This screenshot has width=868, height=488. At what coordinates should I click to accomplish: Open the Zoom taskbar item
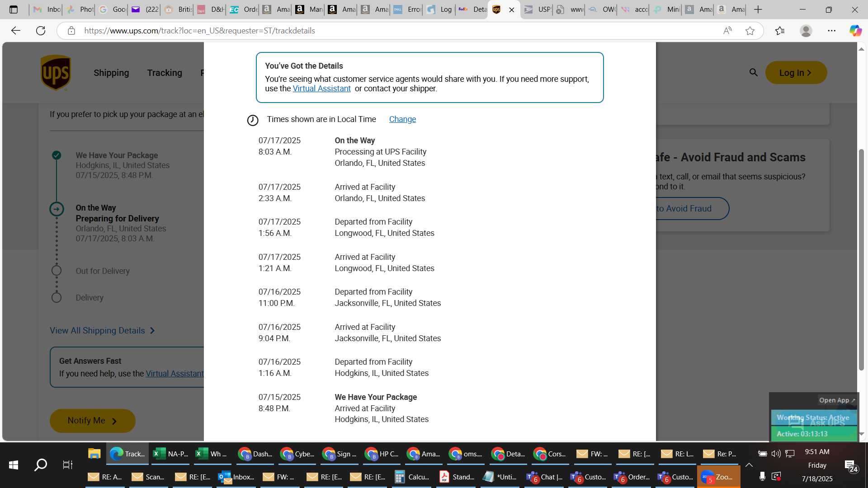tap(718, 477)
